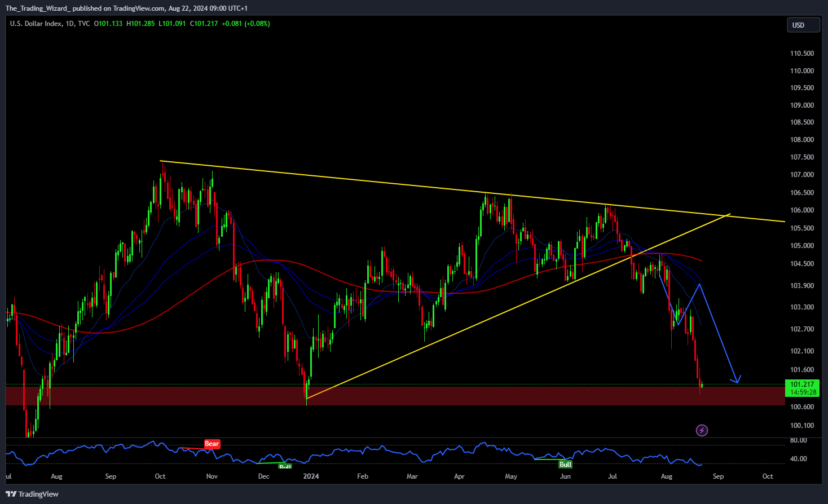Viewport: 828px width, 504px height.
Task: Click the open value O101.133
Action: click(x=108, y=24)
